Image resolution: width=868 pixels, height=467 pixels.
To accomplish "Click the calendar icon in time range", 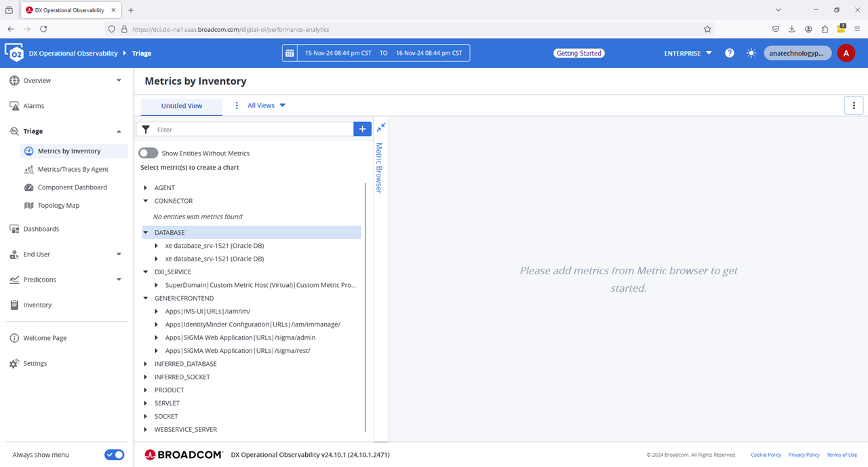I will (290, 53).
